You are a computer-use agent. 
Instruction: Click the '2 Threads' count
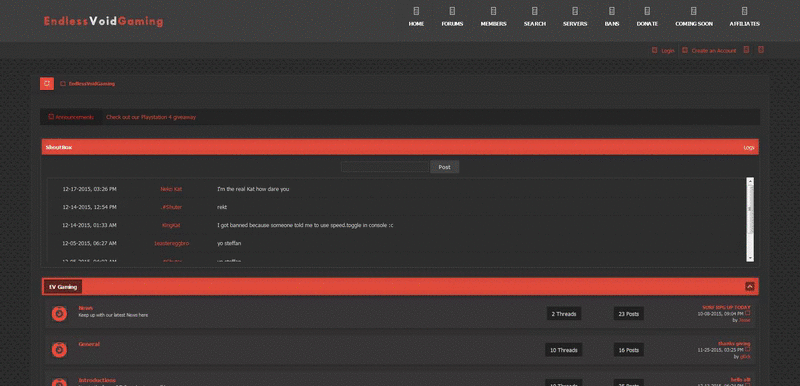click(x=563, y=314)
